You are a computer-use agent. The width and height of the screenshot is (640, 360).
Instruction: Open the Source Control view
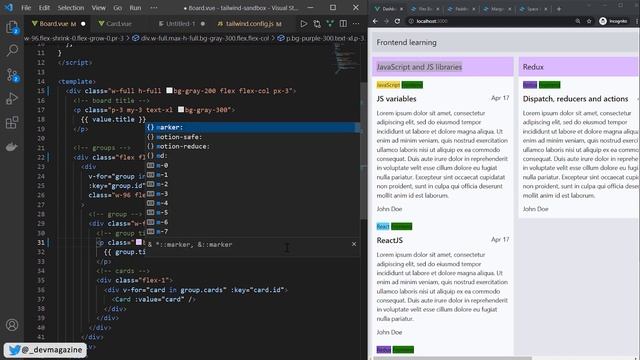coord(12,75)
